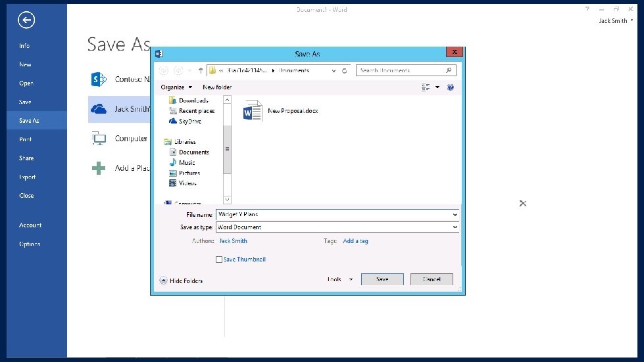Viewport: 644px width, 362px height.
Task: Open the view options dropdown arrow
Action: coord(437,87)
